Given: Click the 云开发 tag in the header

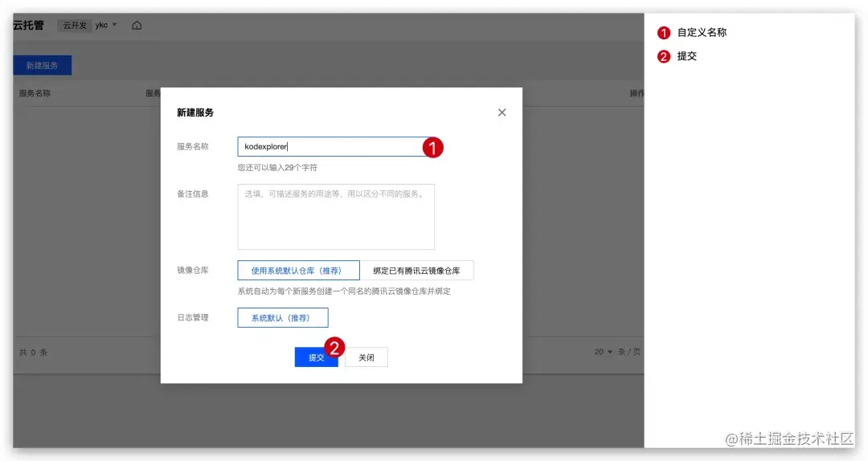Looking at the screenshot, I should [75, 26].
